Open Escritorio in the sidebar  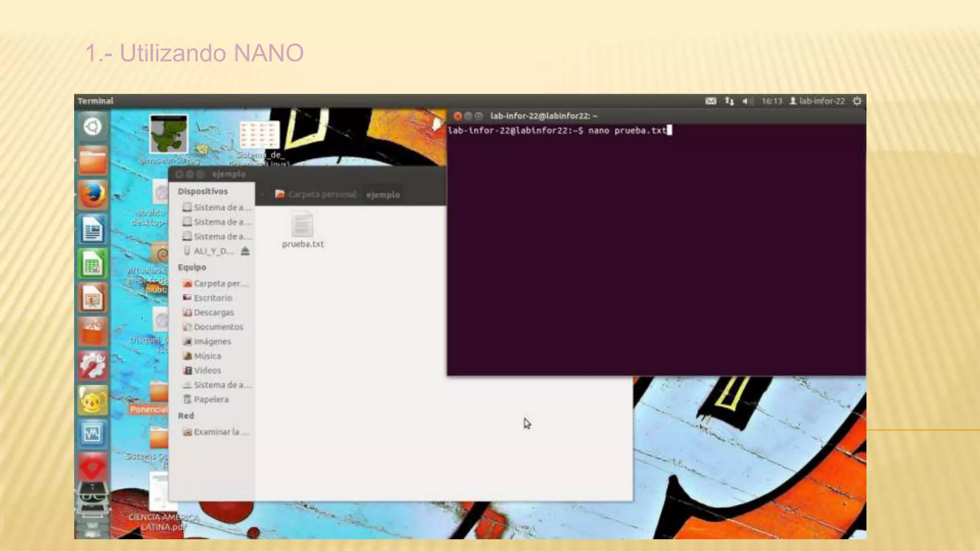[208, 298]
